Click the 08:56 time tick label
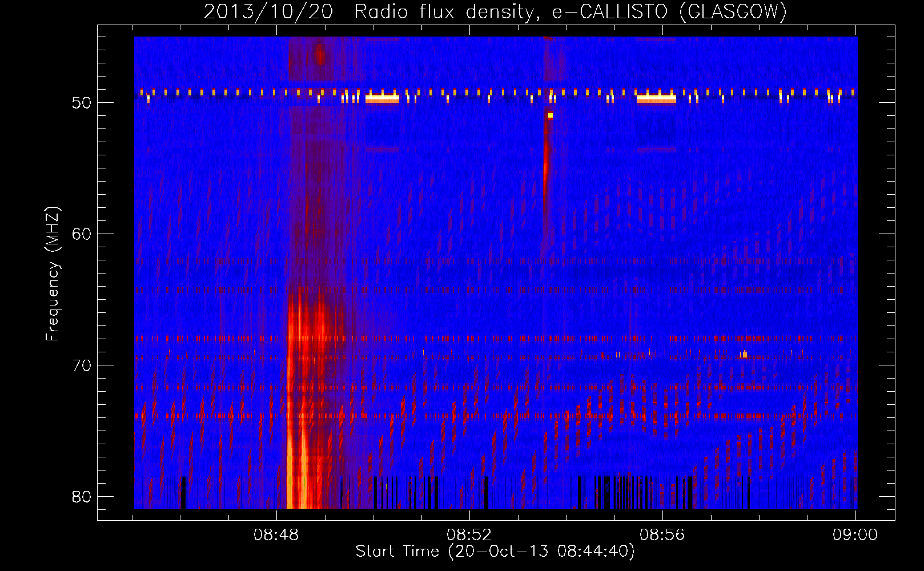 point(662,535)
